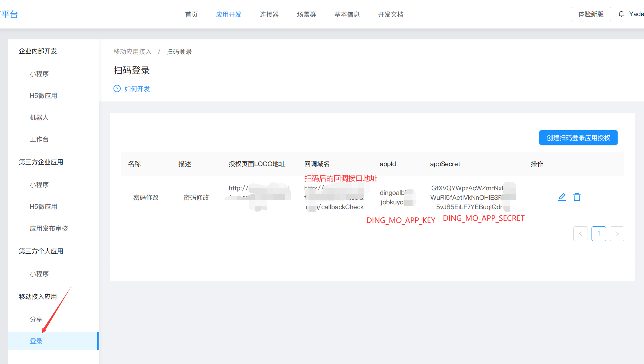Open 首页 in top navigation
Image resolution: width=644 pixels, height=364 pixels.
[191, 15]
